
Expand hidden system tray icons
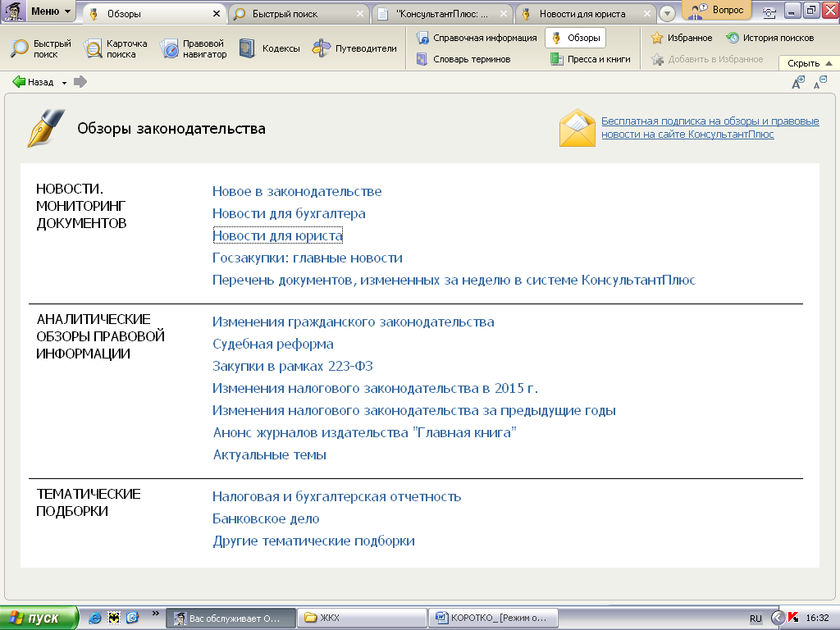778,618
